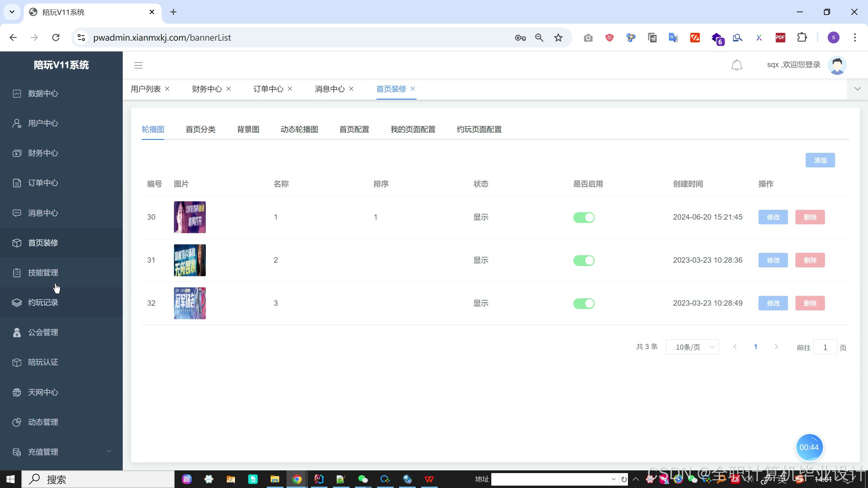The height and width of the screenshot is (488, 868).
Task: Close the 订单中心 tab
Action: 290,89
